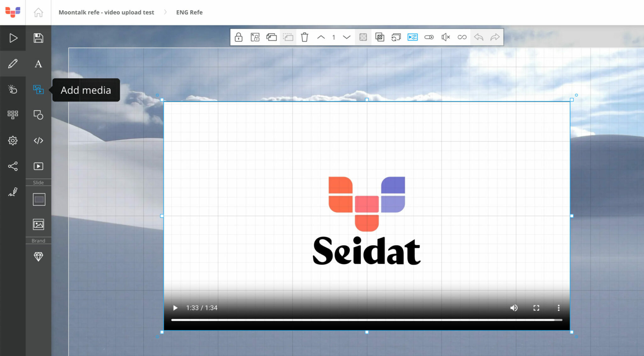Open the Shapes tool
Image resolution: width=644 pixels, height=356 pixels.
click(x=38, y=115)
